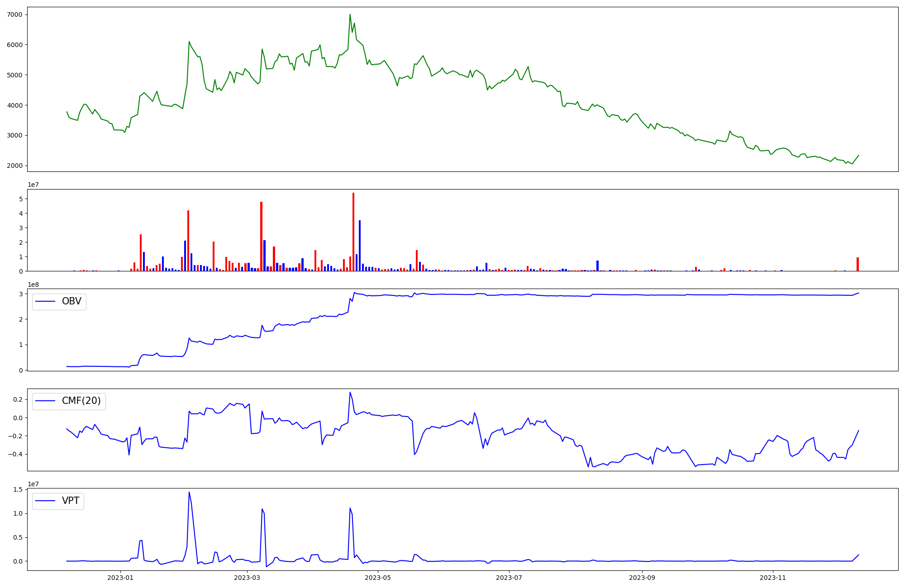905x588 pixels.
Task: Click the 2023-05 x-axis date label
Action: 378,578
